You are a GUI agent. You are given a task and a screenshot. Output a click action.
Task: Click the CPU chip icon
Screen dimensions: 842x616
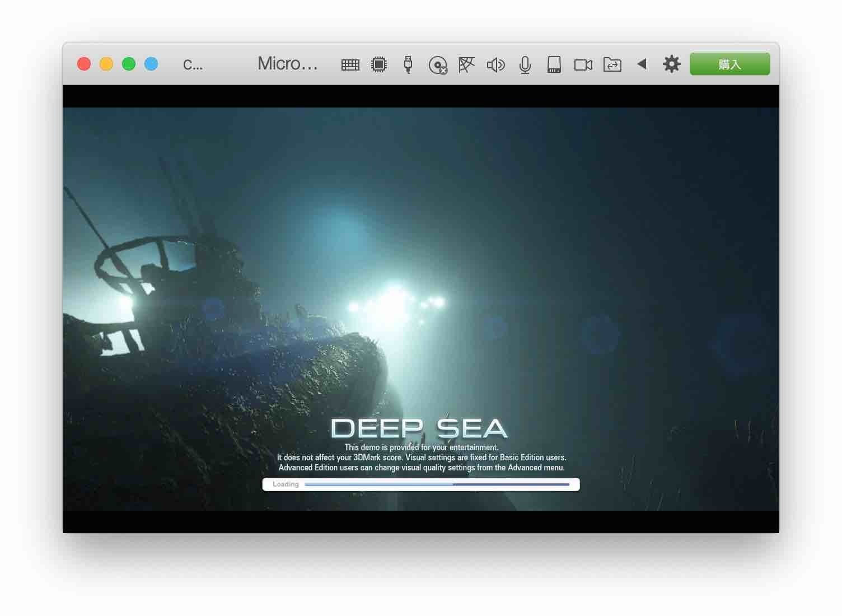[379, 64]
